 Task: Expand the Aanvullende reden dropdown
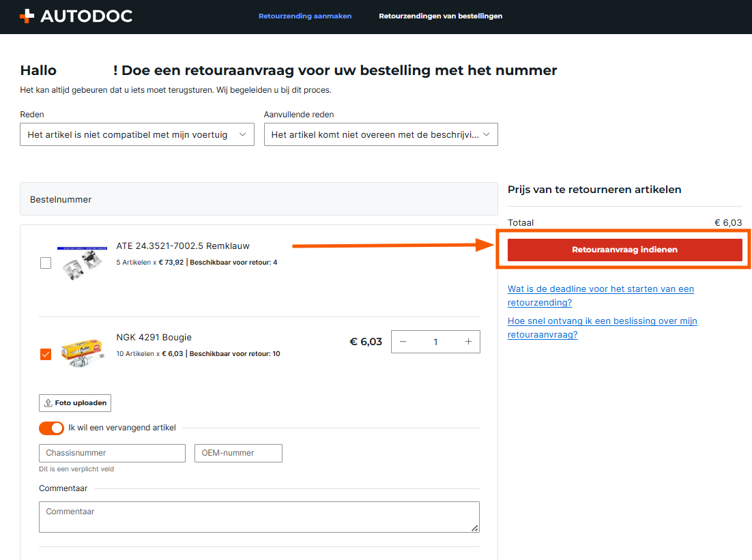tap(380, 135)
